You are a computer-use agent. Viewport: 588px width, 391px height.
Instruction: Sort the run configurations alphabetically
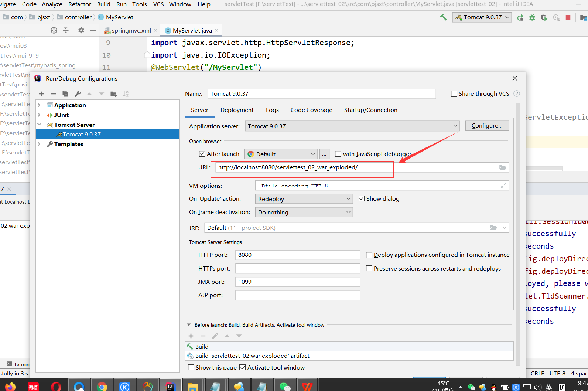126,94
